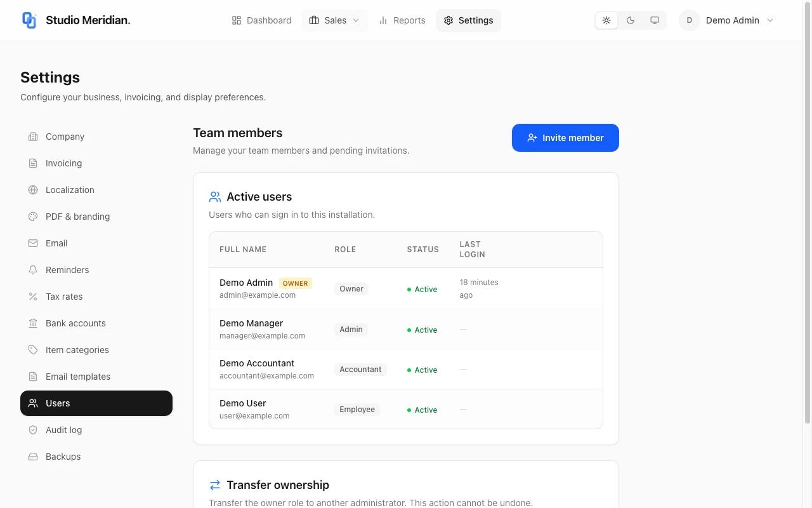This screenshot has height=508, width=812.
Task: Switch to system theme monitor icon
Action: 655,20
